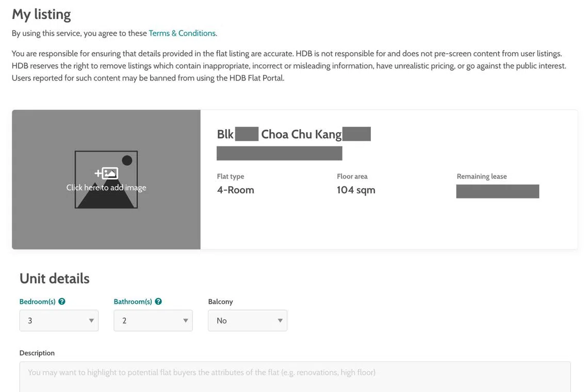Expand the Balcony dropdown set to No
The height and width of the screenshot is (392, 588).
[248, 320]
